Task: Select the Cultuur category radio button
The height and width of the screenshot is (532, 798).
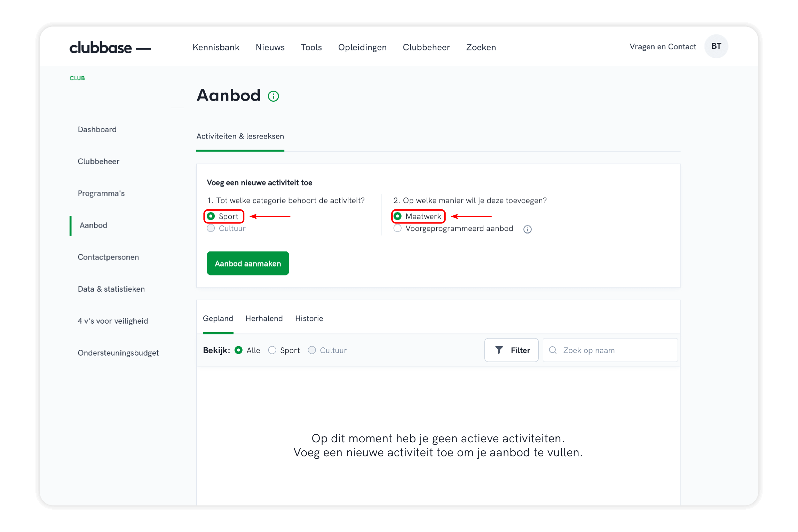Action: [x=211, y=228]
